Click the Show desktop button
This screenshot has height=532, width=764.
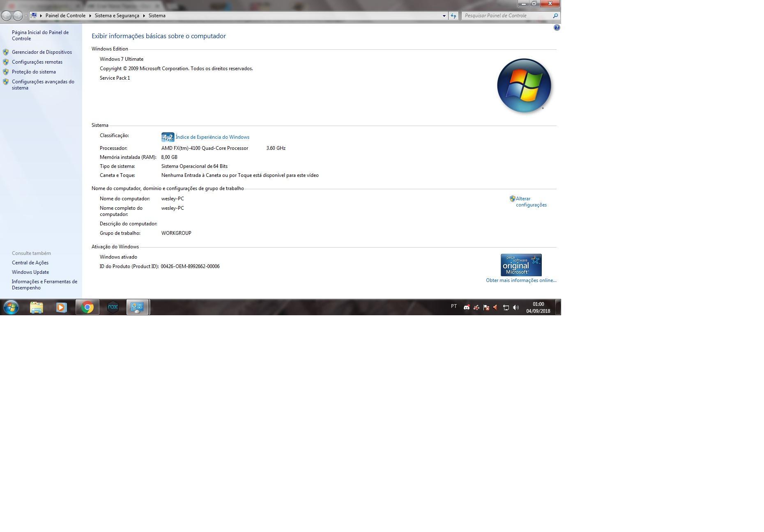pyautogui.click(x=558, y=307)
